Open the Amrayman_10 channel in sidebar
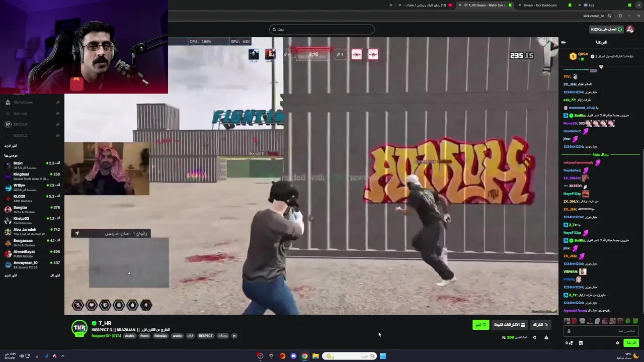 tap(31, 265)
